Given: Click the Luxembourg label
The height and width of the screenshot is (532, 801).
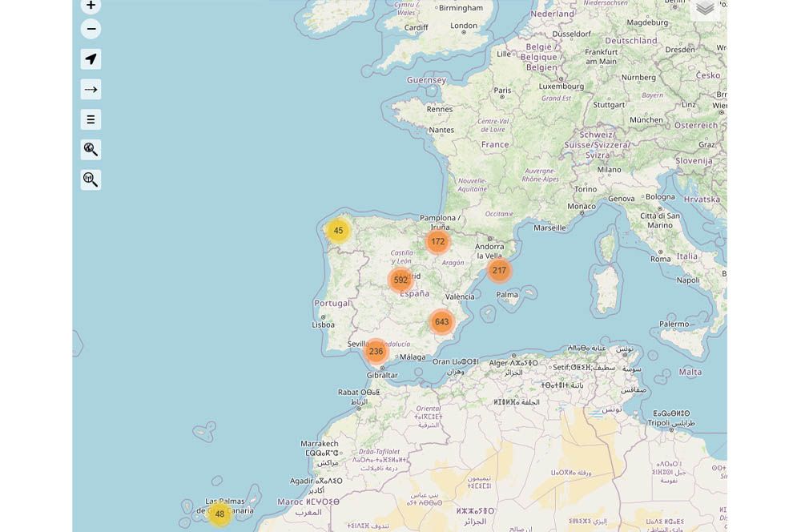Looking at the screenshot, I should pyautogui.click(x=562, y=86).
